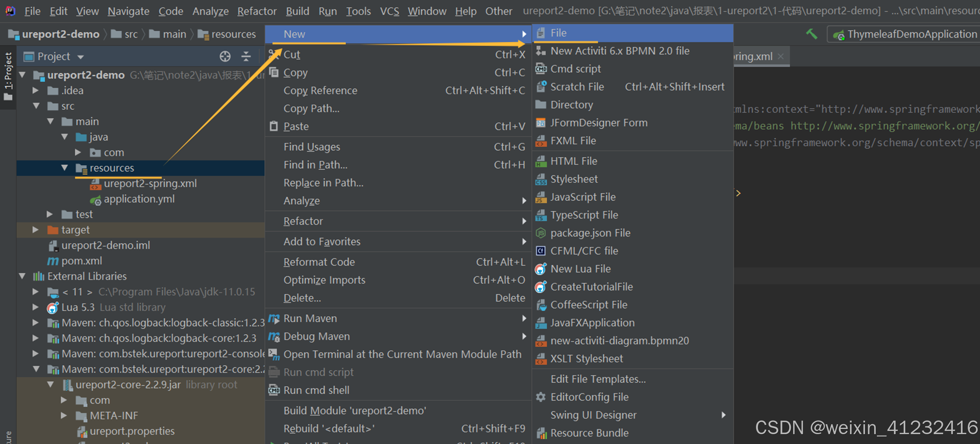Collapse the External Libraries node

click(x=23, y=276)
